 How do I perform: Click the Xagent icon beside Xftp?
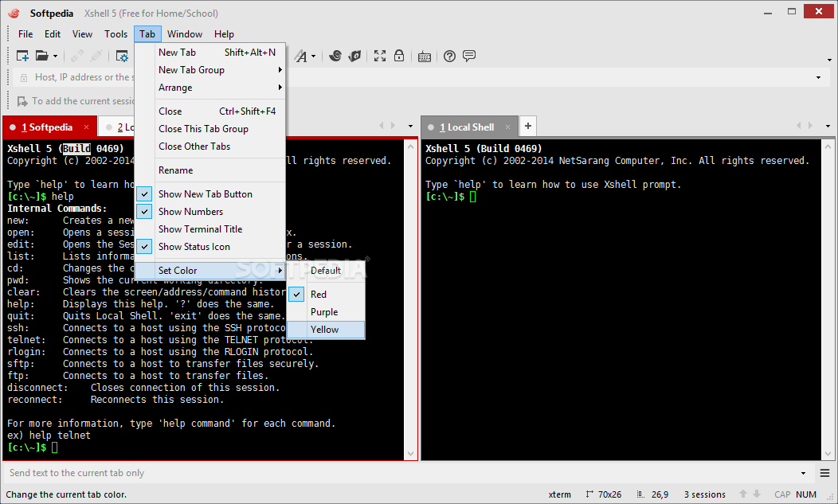click(x=354, y=56)
